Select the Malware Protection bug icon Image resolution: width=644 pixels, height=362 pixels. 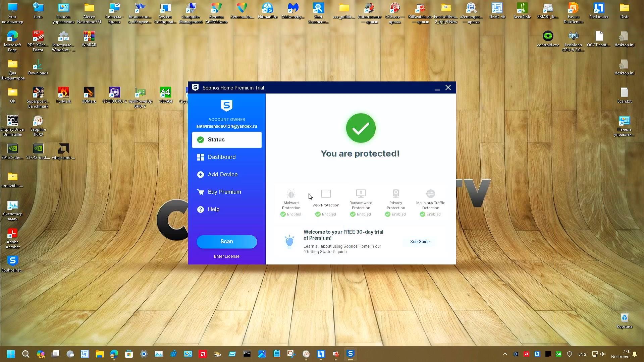click(x=290, y=193)
